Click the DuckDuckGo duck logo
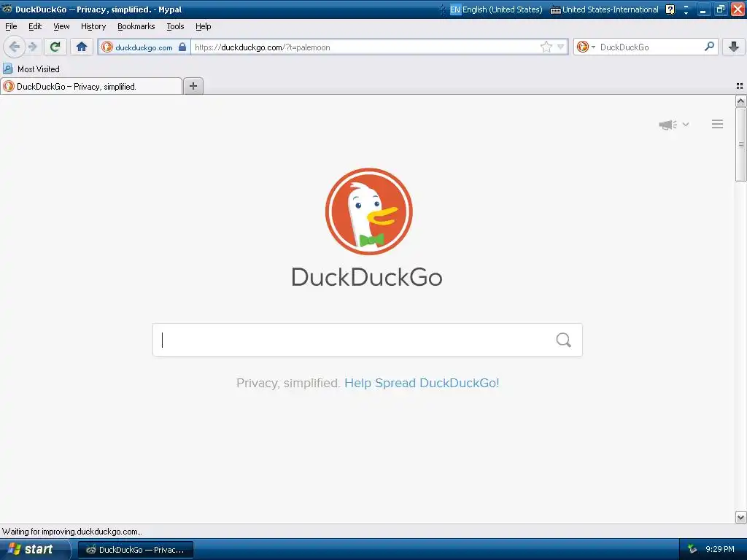 click(368, 211)
